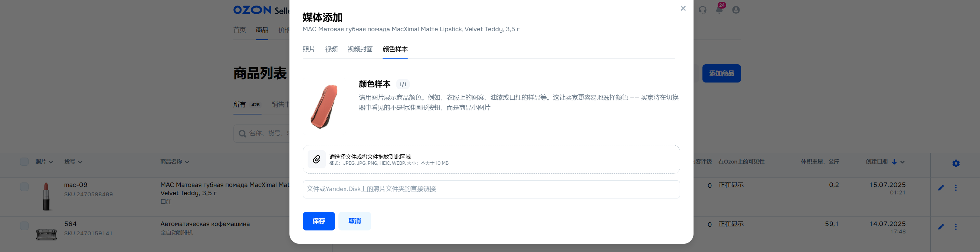980x252 pixels.
Task: Click the date 15.07.2025
Action: click(x=887, y=185)
